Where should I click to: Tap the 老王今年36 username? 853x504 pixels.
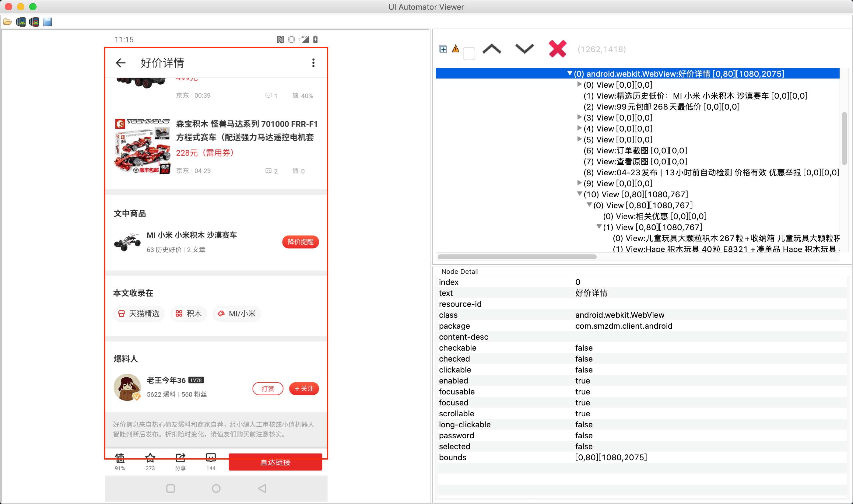[x=166, y=380]
